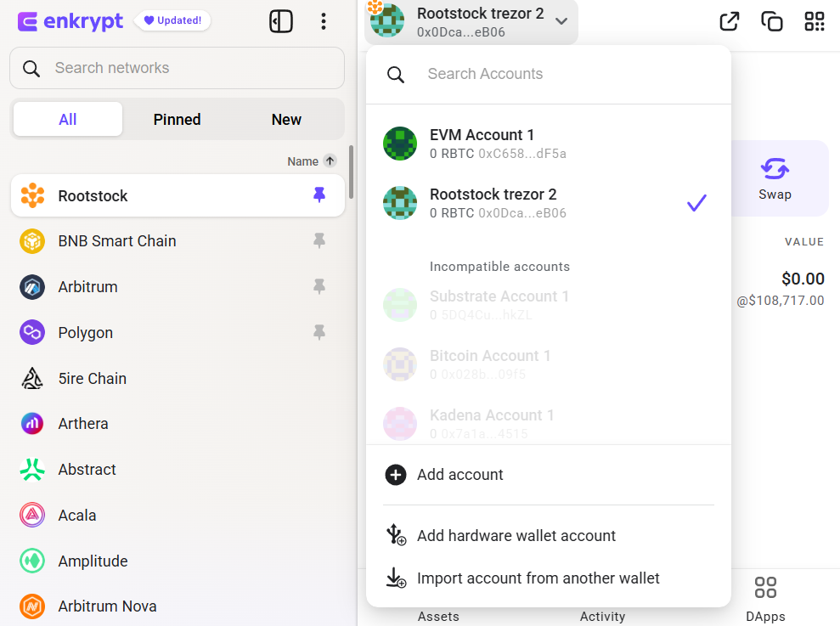This screenshot has height=626, width=840.
Task: Click the header account avatar
Action: 386,20
